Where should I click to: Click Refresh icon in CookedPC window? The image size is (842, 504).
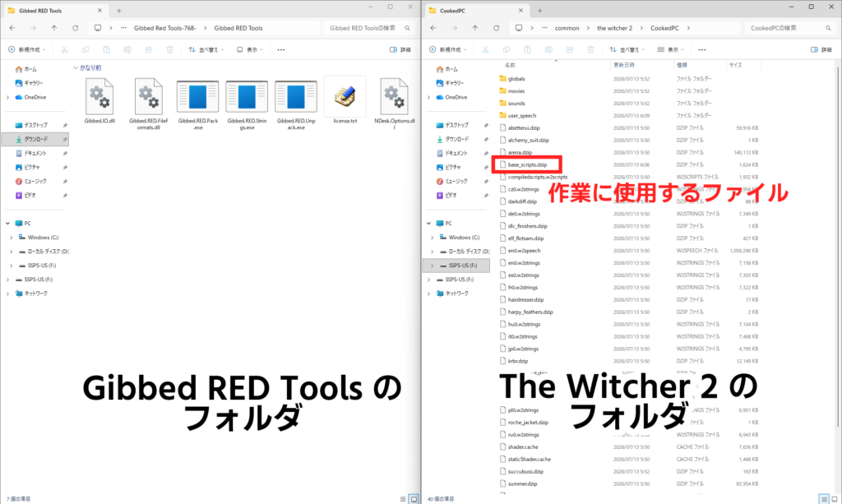496,28
